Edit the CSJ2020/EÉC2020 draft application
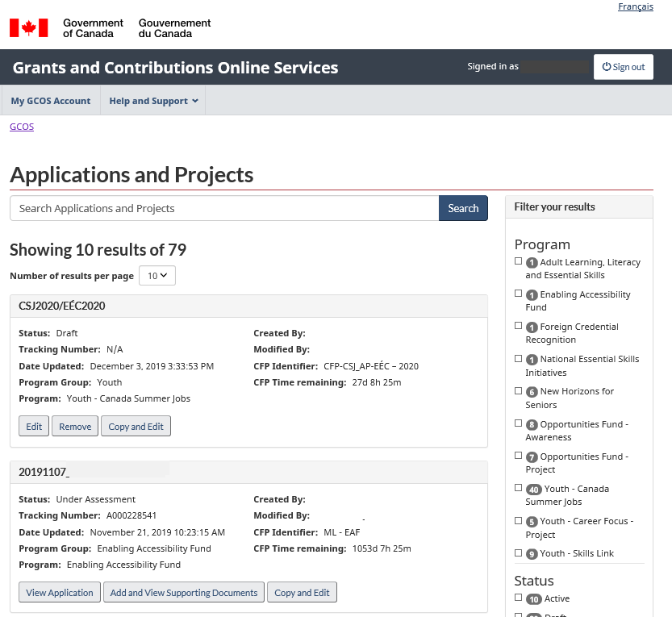The image size is (672, 617). pos(34,427)
